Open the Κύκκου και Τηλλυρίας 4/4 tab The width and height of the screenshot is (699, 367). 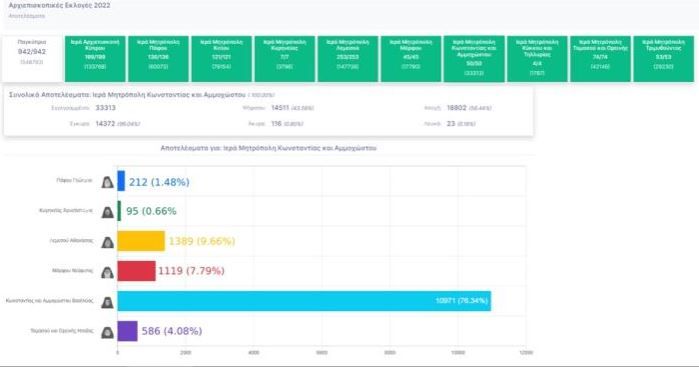pyautogui.click(x=537, y=59)
